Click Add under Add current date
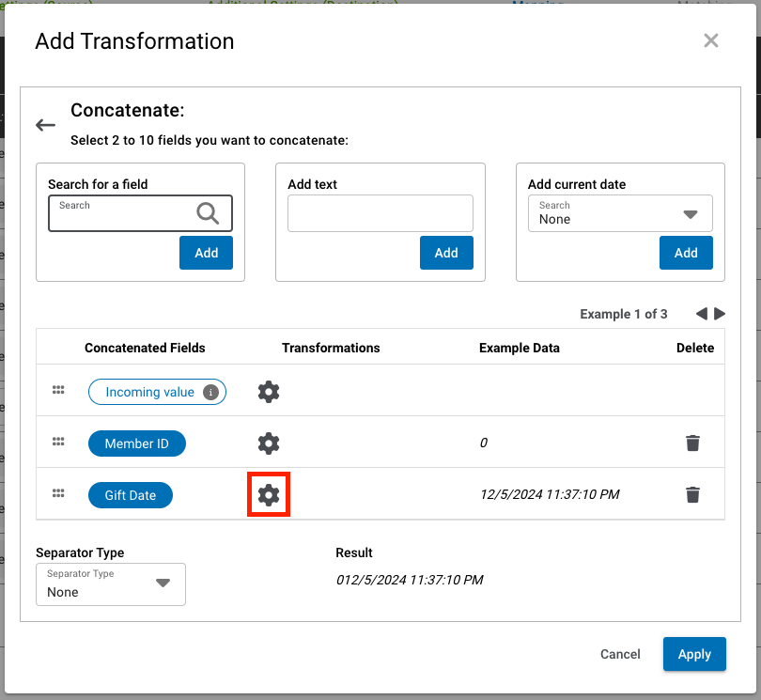 (x=686, y=253)
